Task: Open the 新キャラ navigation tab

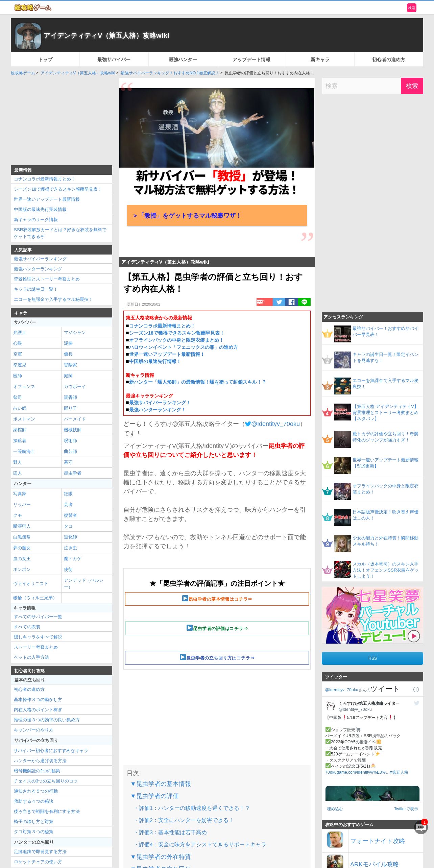Action: pos(320,59)
